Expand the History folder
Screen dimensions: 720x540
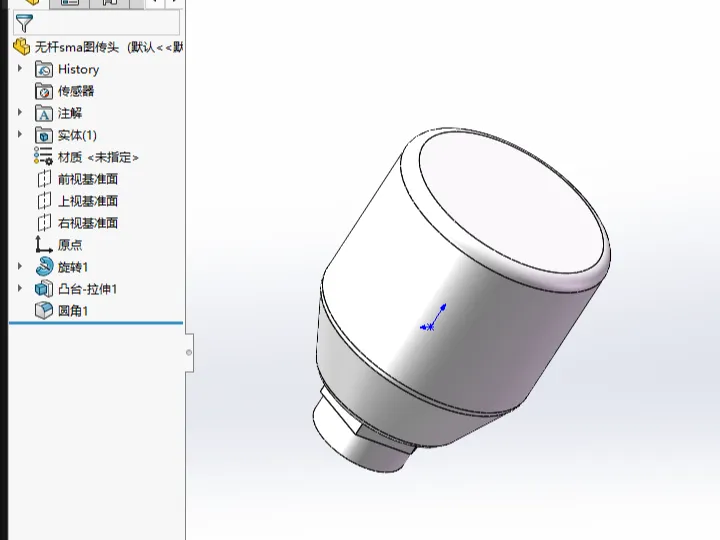tap(20, 68)
